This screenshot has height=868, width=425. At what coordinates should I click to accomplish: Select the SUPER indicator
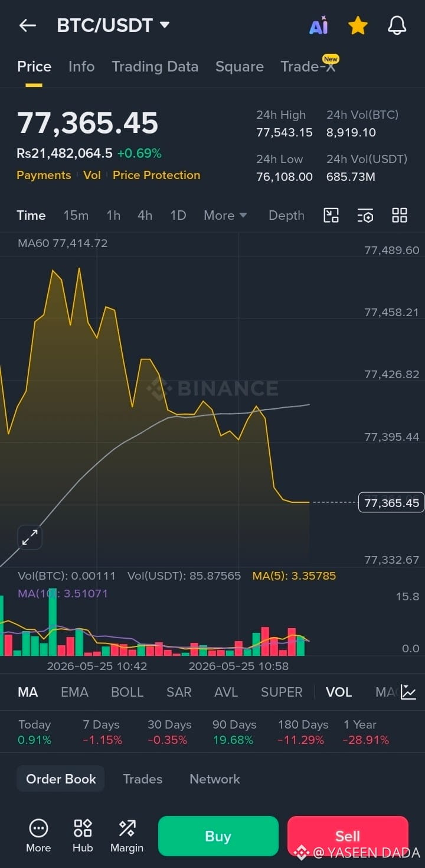(x=282, y=692)
